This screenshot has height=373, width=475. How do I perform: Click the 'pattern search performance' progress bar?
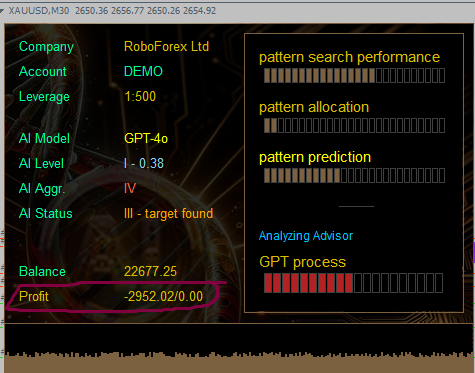click(x=354, y=75)
